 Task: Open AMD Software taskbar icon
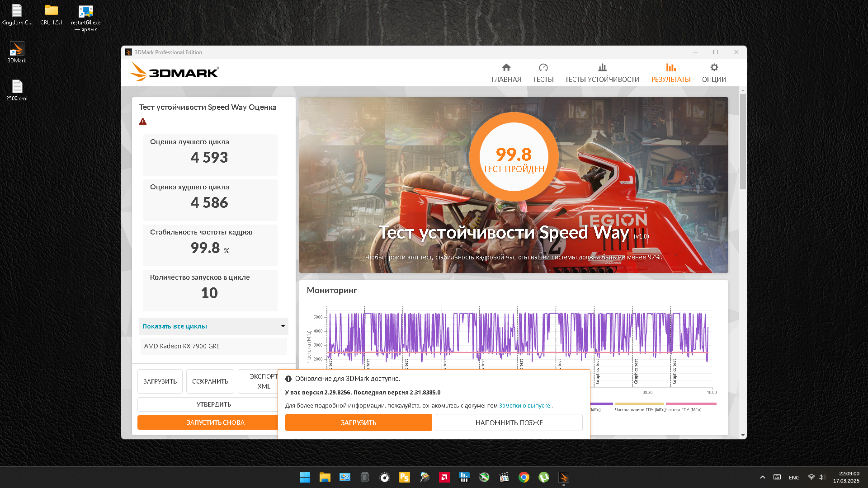point(444,477)
